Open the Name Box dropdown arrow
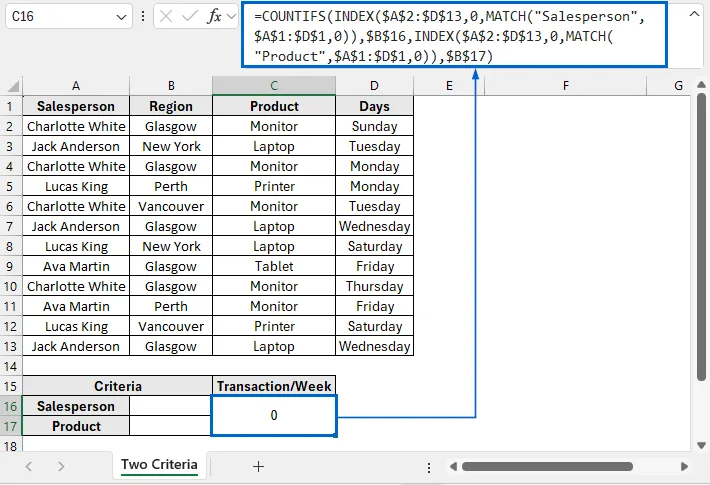This screenshot has height=485, width=710. click(x=121, y=17)
